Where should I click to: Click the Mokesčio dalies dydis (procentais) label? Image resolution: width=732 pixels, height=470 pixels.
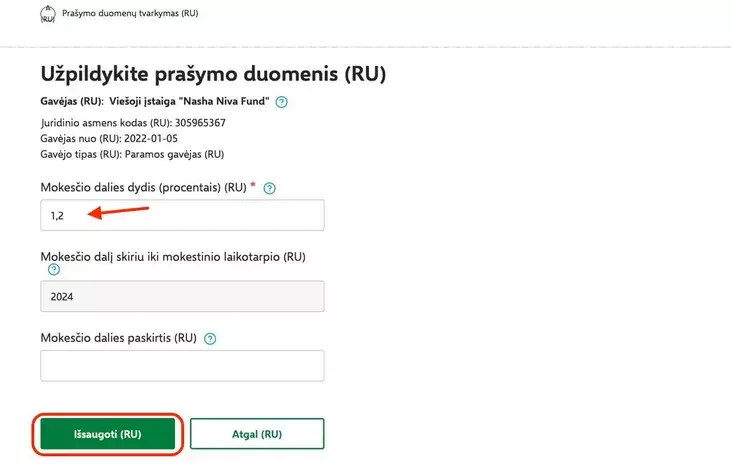click(143, 188)
